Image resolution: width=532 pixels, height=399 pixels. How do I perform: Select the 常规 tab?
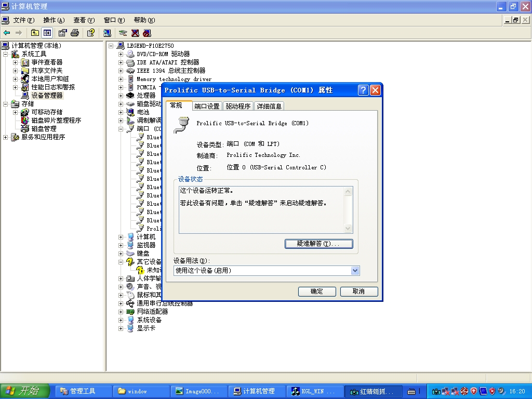coord(179,105)
